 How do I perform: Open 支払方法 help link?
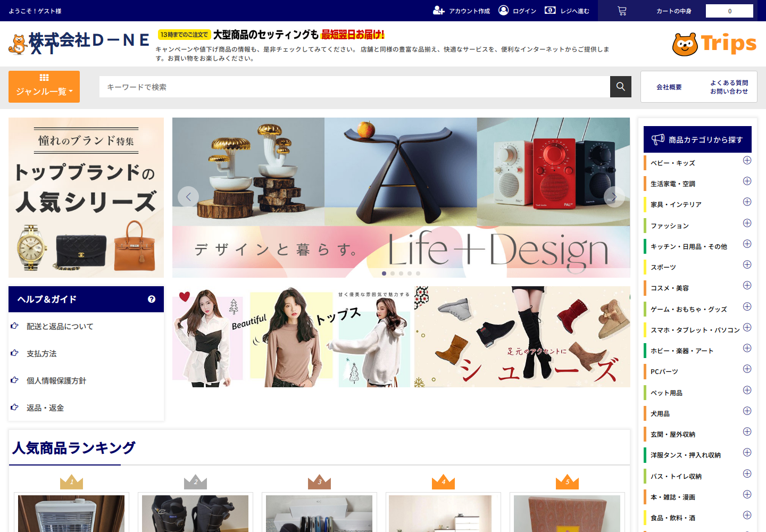pyautogui.click(x=41, y=353)
